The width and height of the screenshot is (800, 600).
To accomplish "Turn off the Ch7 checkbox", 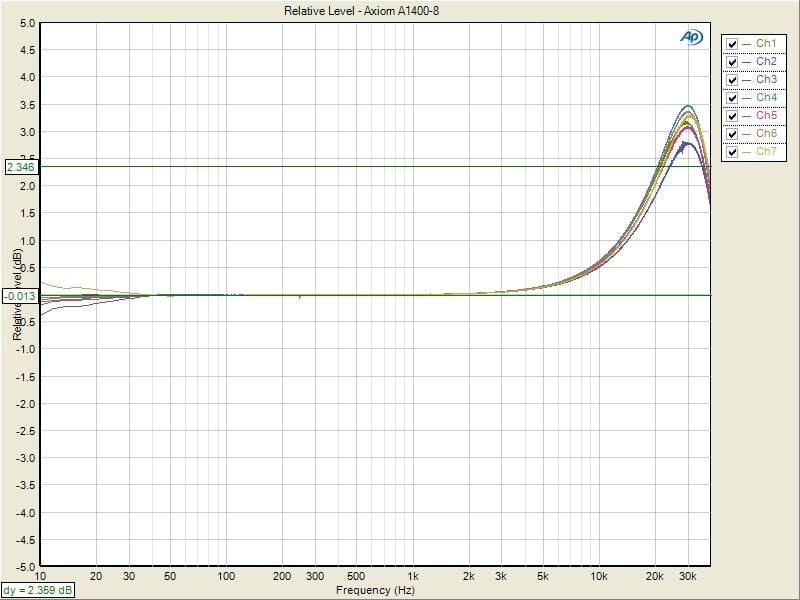I will click(733, 152).
